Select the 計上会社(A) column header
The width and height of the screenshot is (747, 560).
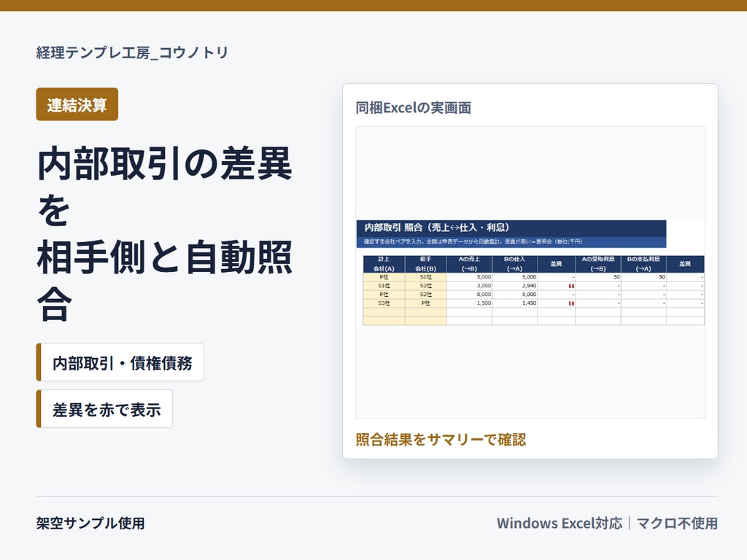click(384, 264)
